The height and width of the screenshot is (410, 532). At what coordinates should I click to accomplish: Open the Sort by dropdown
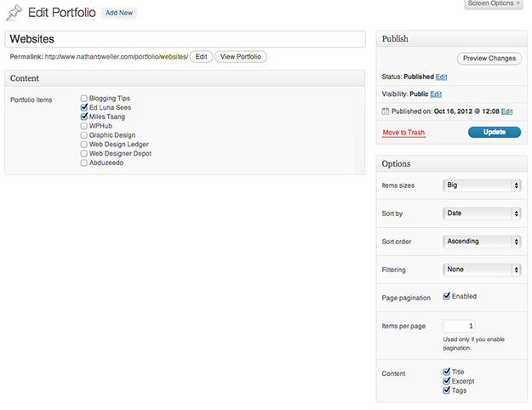482,214
